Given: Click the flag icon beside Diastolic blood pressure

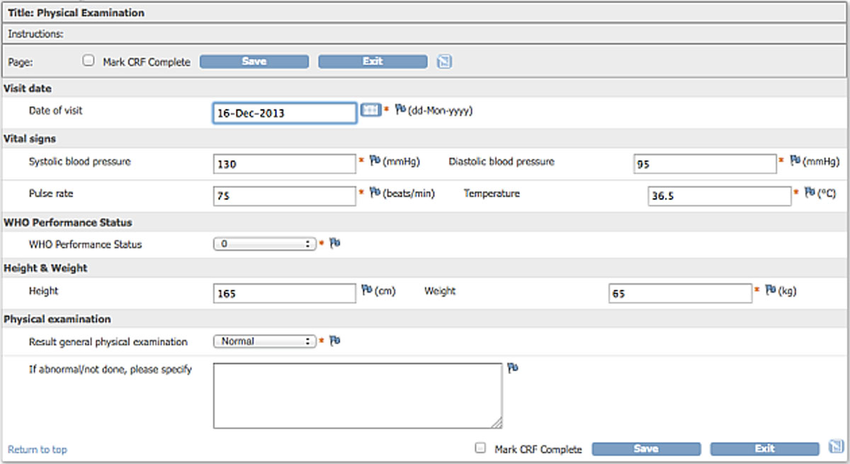Looking at the screenshot, I should coord(795,160).
